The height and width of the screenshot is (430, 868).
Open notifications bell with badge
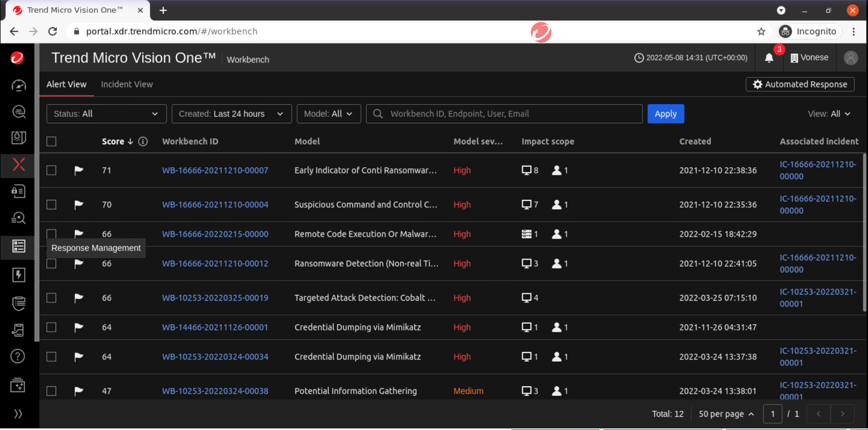point(769,58)
